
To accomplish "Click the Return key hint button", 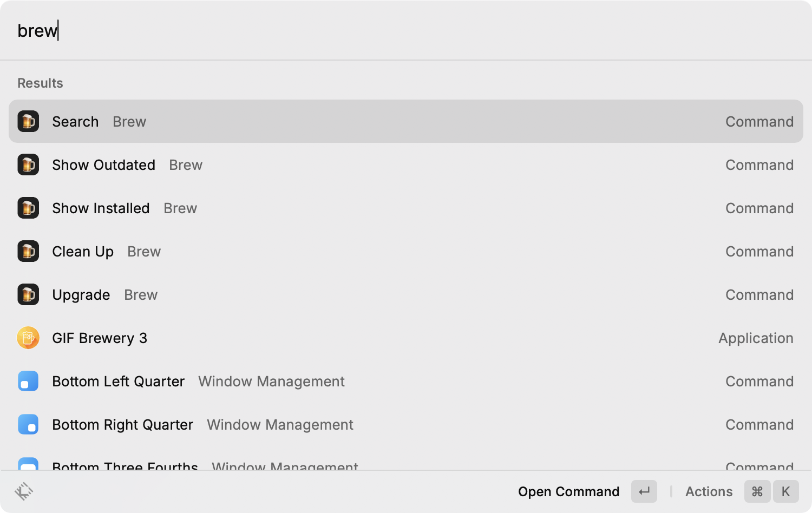I will pos(644,491).
